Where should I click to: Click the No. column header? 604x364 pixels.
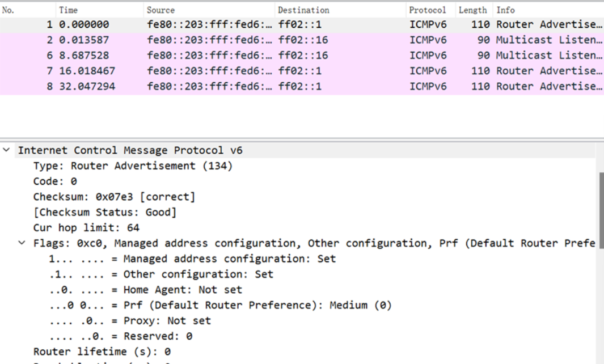pyautogui.click(x=8, y=10)
